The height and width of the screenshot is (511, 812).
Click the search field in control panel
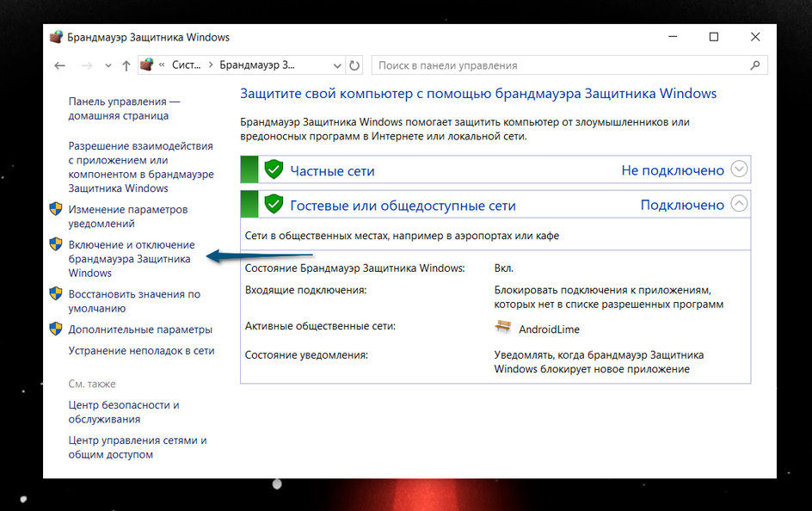click(x=569, y=65)
